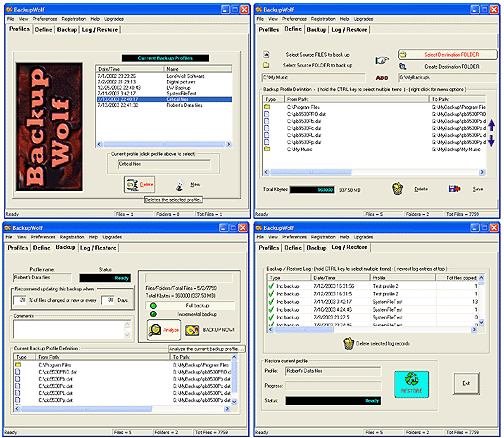Screen dimensions: 504x438
Task: Click Profile column header in the log list
Action: point(403,278)
